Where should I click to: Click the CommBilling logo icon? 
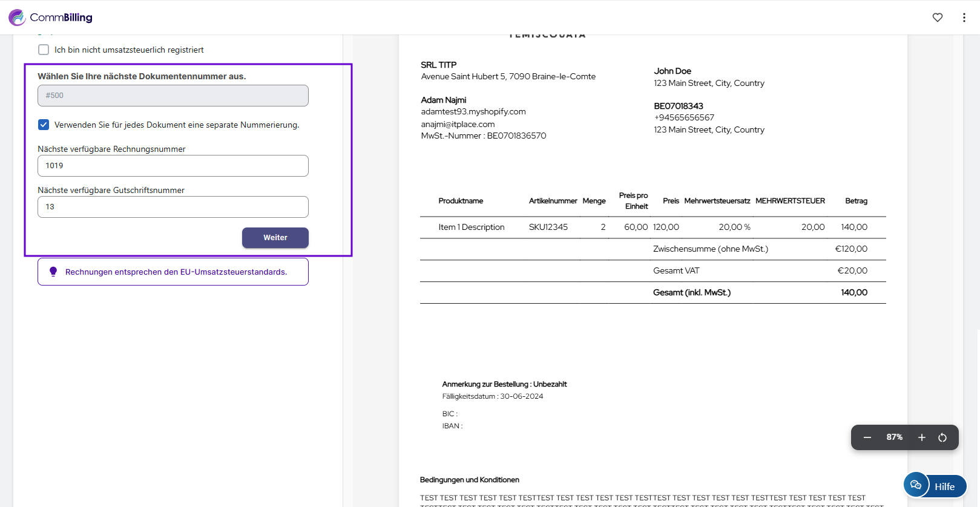[17, 18]
